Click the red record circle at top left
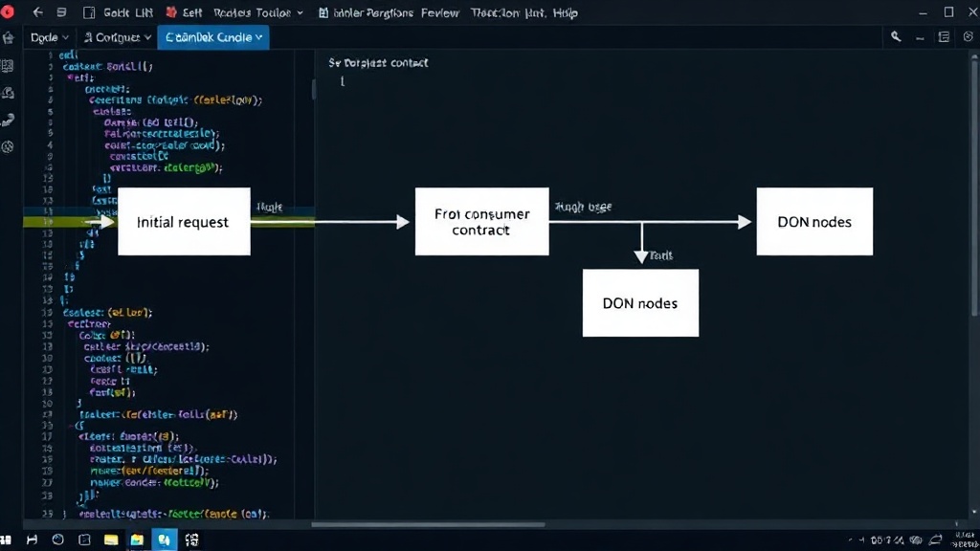Image resolution: width=980 pixels, height=551 pixels. tap(8, 11)
